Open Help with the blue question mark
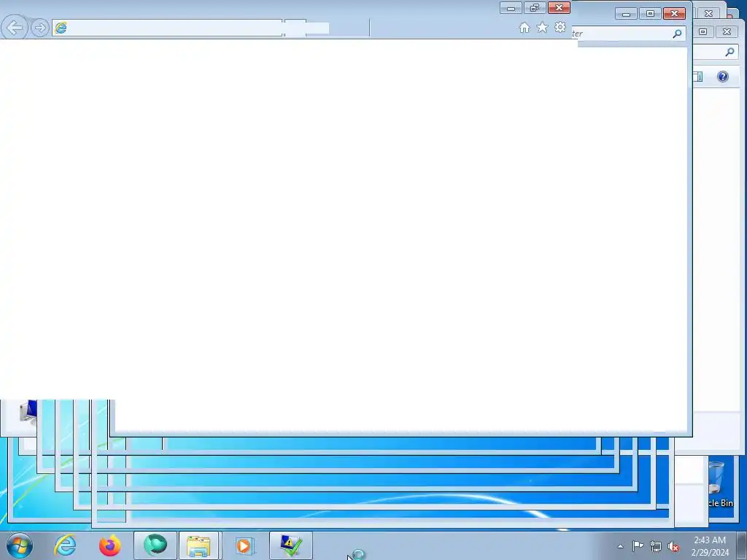The height and width of the screenshot is (560, 747). point(723,77)
